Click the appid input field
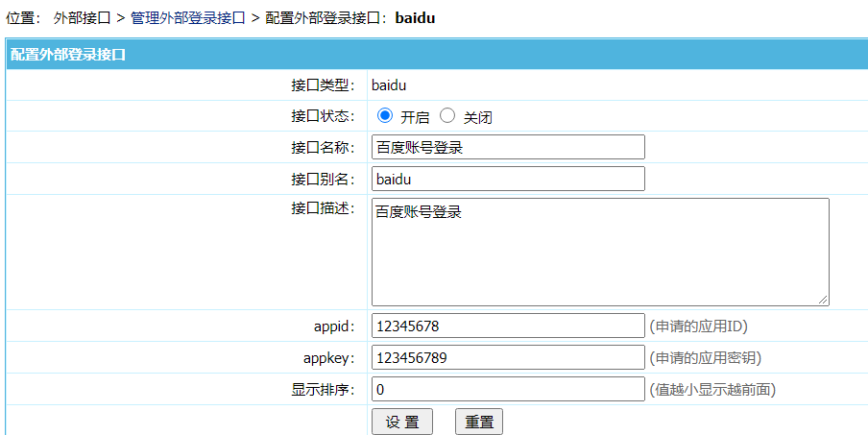 point(508,326)
